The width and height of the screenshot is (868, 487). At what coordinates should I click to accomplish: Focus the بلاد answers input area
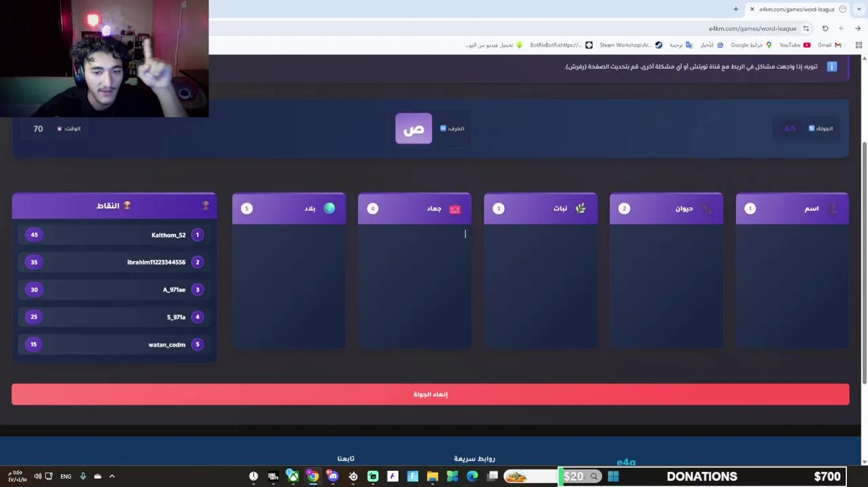[288, 285]
